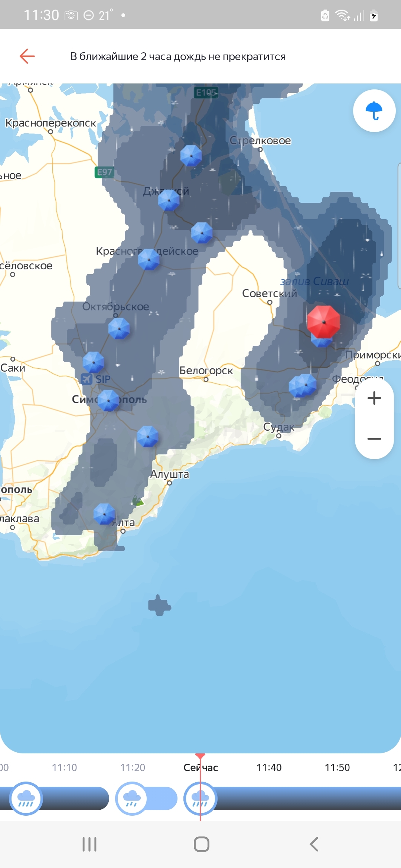Open Android recent apps button
This screenshot has height=868, width=401.
[89, 844]
